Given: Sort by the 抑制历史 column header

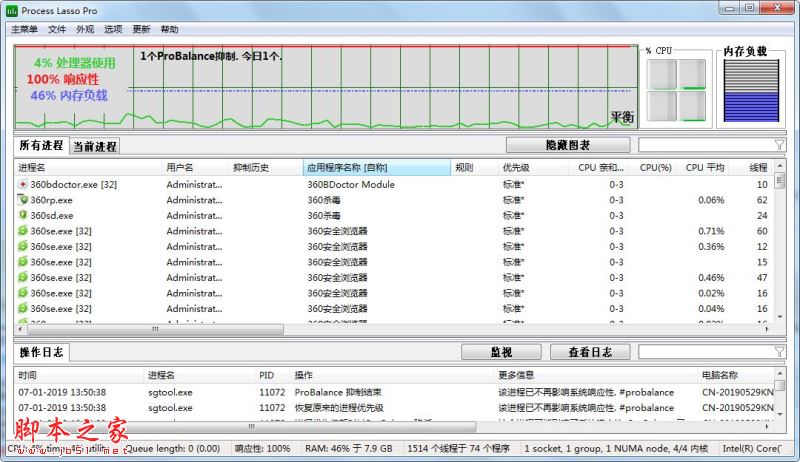Looking at the screenshot, I should tap(265, 167).
